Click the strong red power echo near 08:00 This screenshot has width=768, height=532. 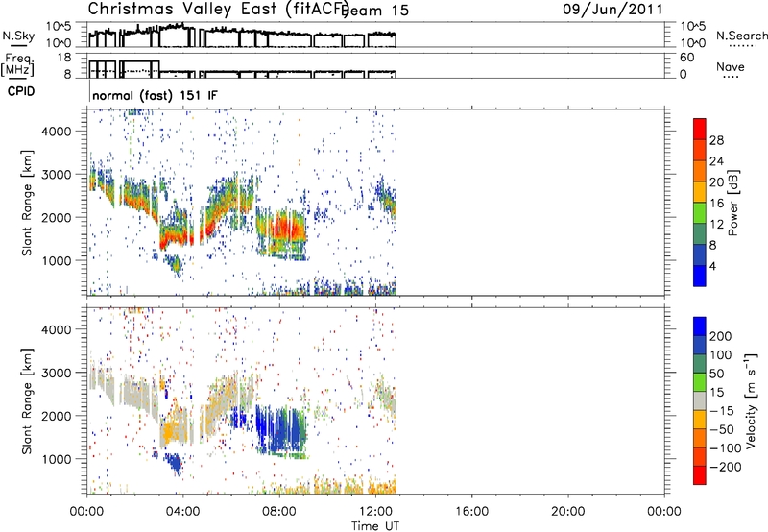(x=285, y=230)
